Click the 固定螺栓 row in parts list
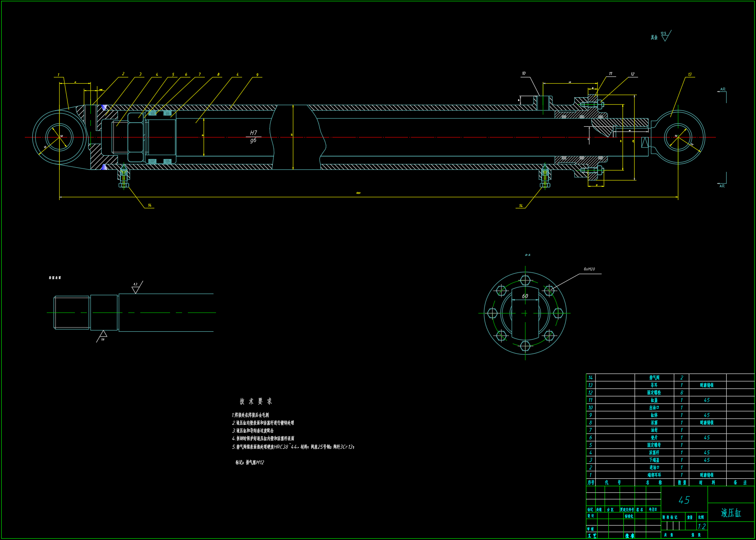This screenshot has width=756, height=540. click(x=654, y=393)
